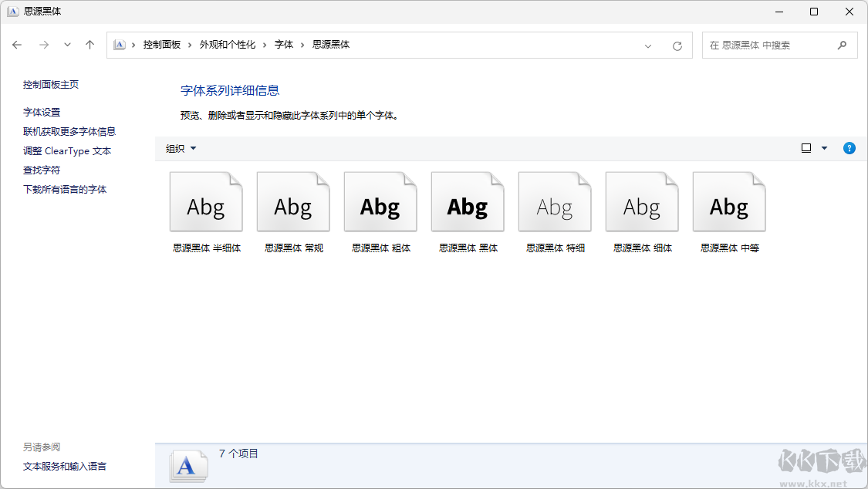Refresh the current folder view
Image resolution: width=868 pixels, height=489 pixels.
click(x=677, y=45)
